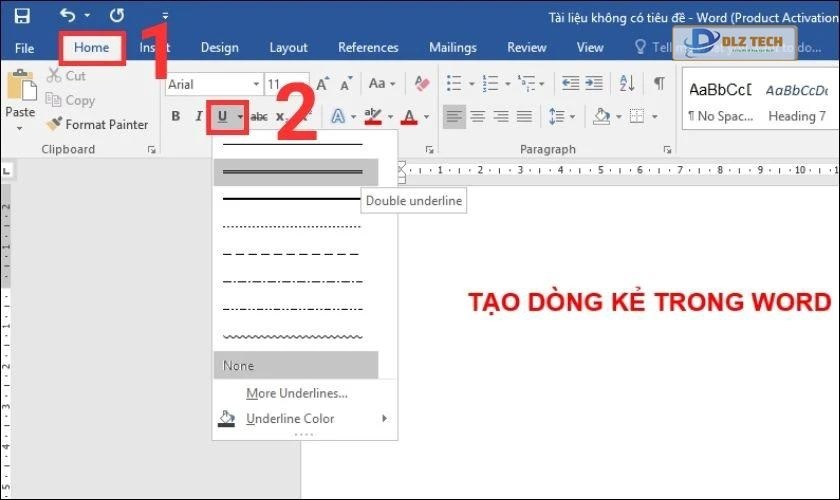
Task: Click the Font Color red A icon
Action: pyautogui.click(x=408, y=117)
